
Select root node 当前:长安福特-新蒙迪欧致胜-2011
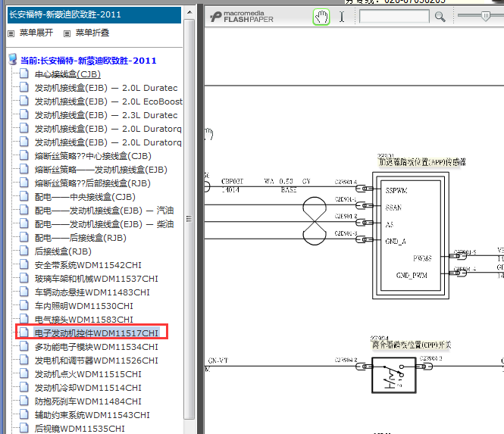[x=89, y=61]
